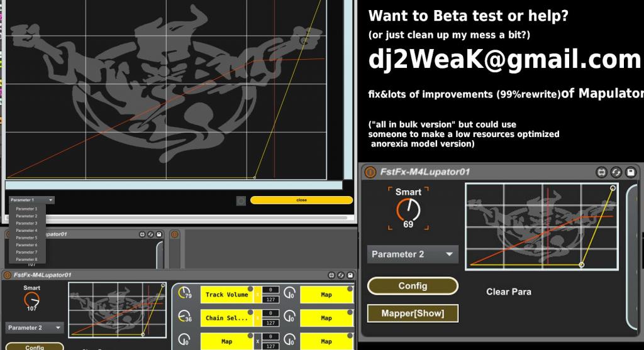Toggle x button beside Track Volume
The height and width of the screenshot is (350, 644).
click(x=258, y=295)
